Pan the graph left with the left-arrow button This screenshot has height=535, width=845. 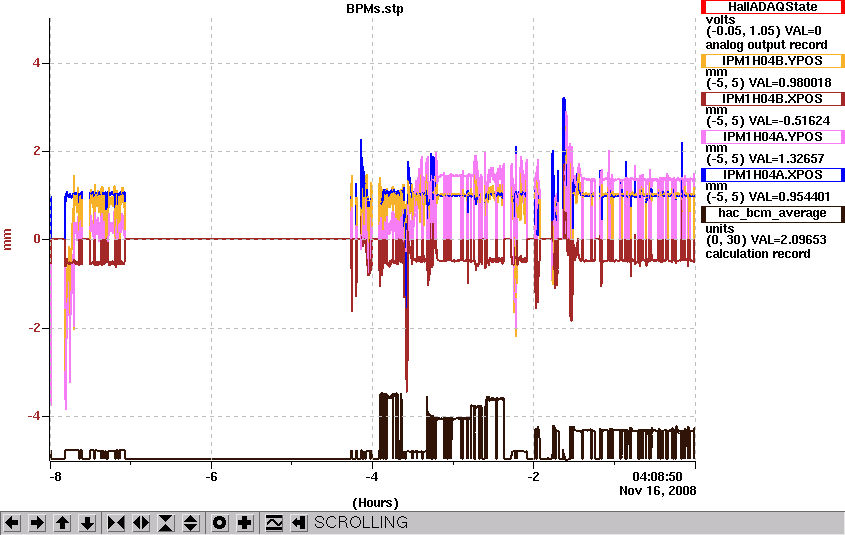(x=12, y=523)
